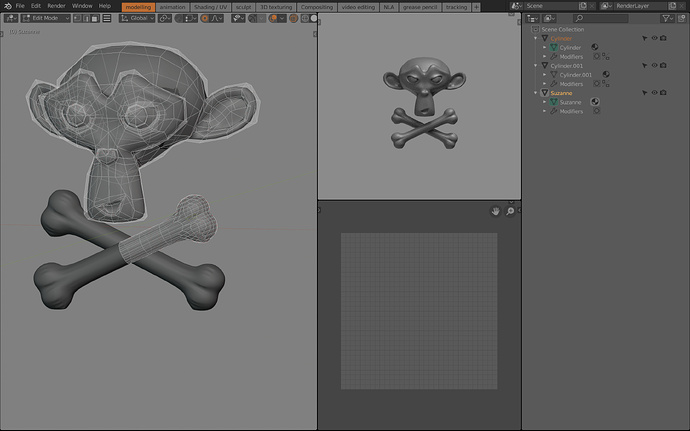Switch to the 3D texturing workspace tab
690x431 pixels.
[x=276, y=7]
